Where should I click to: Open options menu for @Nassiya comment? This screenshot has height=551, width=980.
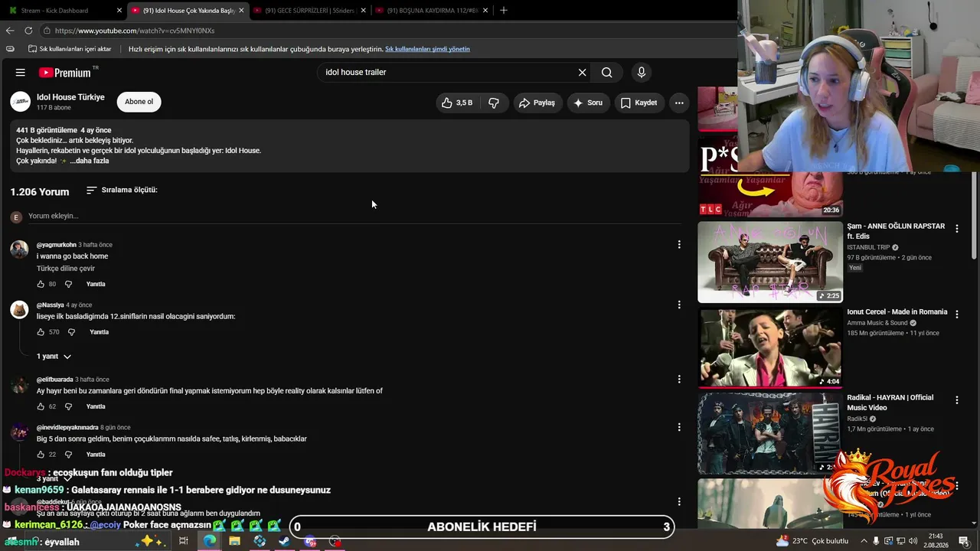pos(678,305)
